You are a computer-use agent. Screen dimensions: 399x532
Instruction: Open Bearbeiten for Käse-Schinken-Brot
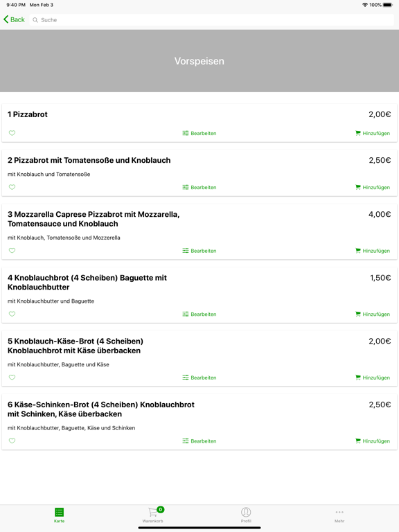point(199,441)
